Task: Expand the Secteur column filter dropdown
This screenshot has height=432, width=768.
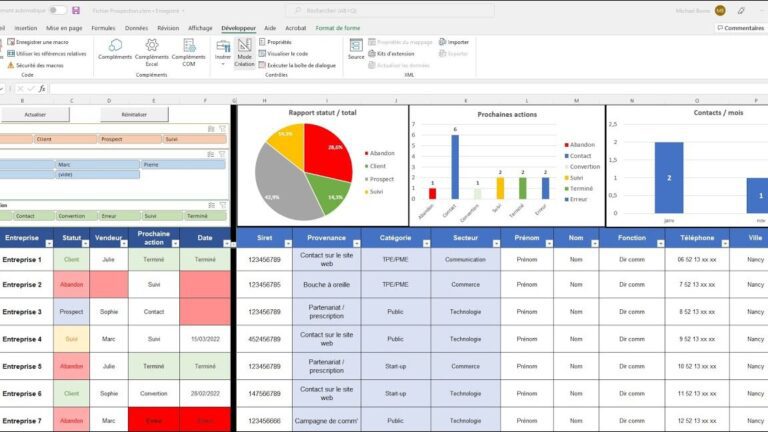Action: coord(496,243)
